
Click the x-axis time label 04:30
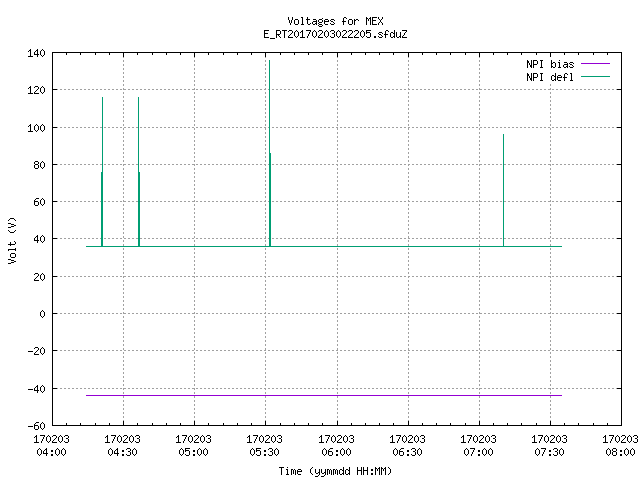point(122,452)
